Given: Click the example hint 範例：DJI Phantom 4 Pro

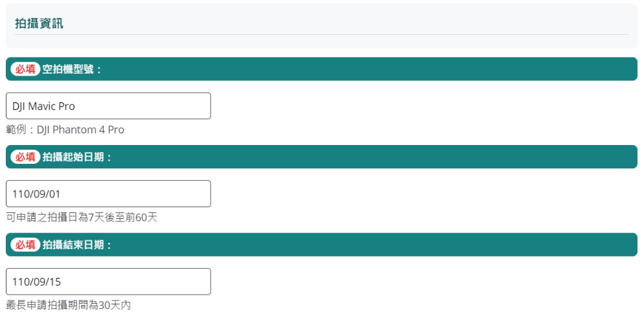Looking at the screenshot, I should coord(65,130).
